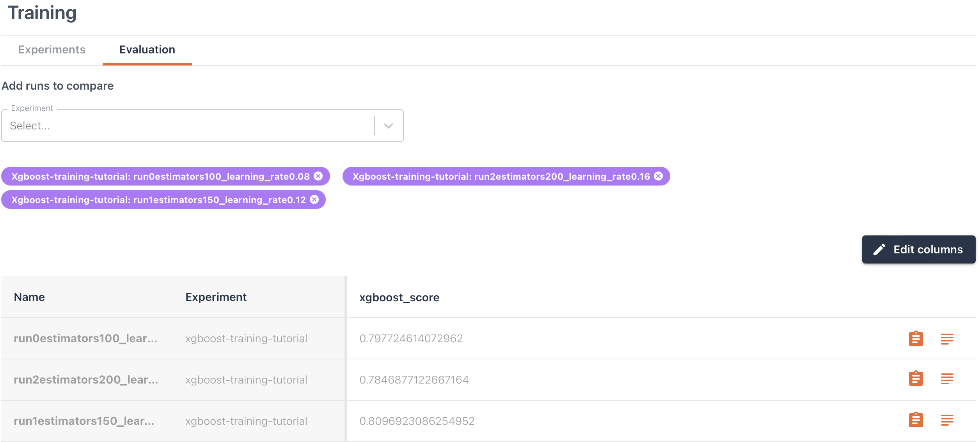Remove the run1estimators150_learning_rate0.12 chip
The width and height of the screenshot is (980, 442).
pos(314,200)
